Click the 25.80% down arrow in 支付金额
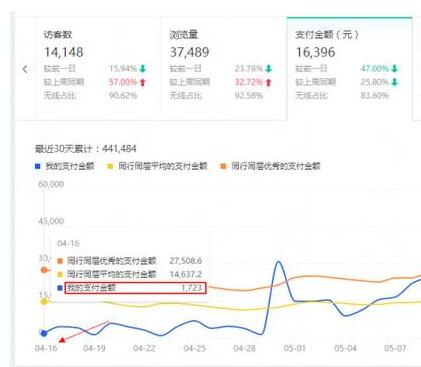421x367 pixels. 394,82
